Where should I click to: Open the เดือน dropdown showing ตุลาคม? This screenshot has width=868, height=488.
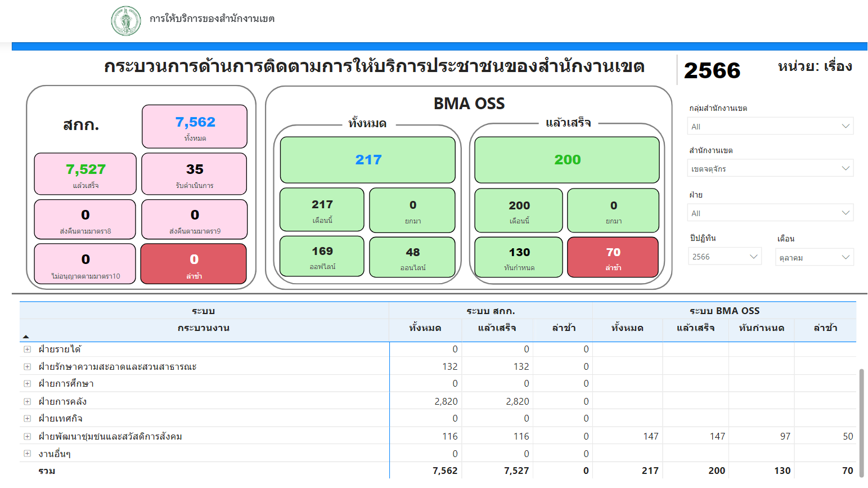pos(814,257)
